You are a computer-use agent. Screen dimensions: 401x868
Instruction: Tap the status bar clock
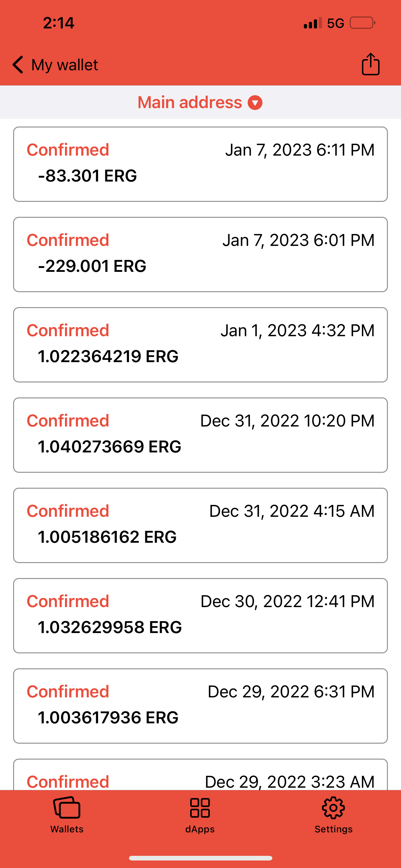(59, 23)
